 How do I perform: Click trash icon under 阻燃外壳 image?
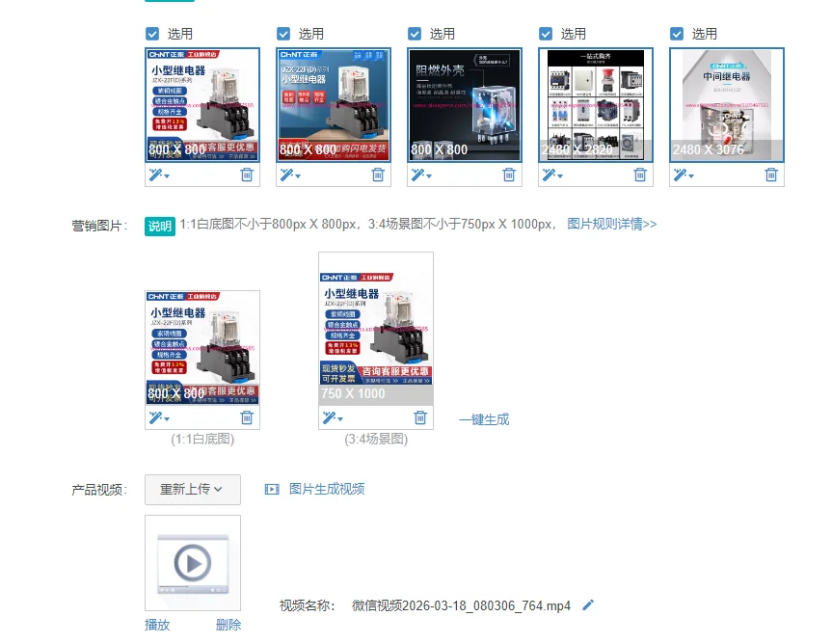click(x=509, y=174)
